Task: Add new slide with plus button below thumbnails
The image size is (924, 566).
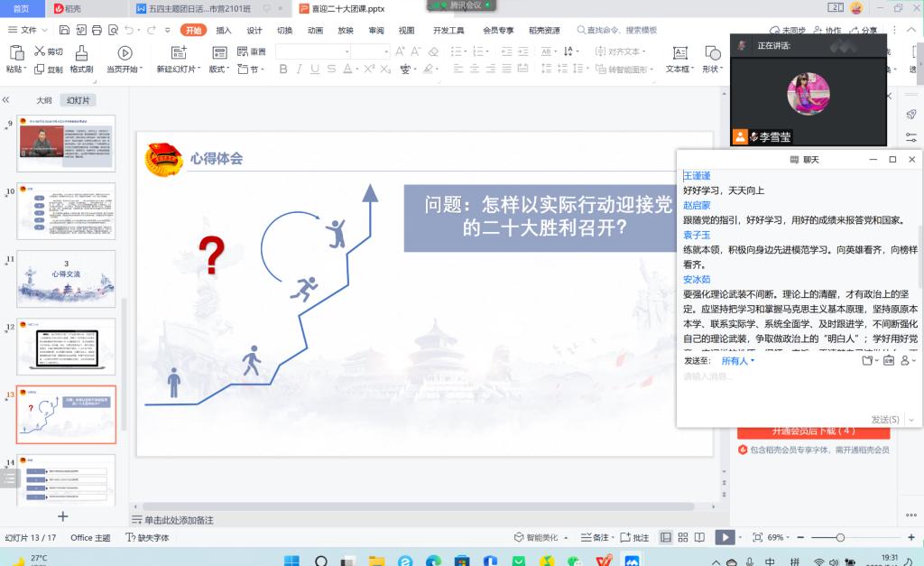Action: click(x=62, y=516)
